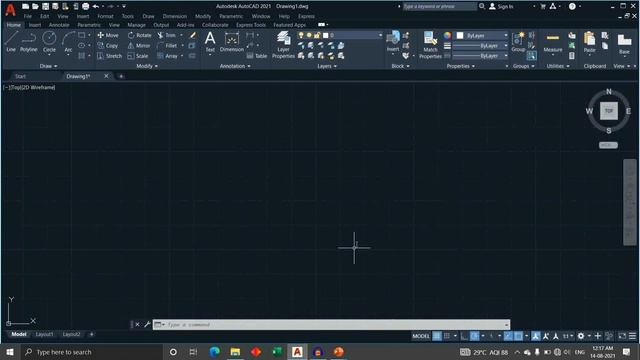Open Layer Properties
The height and width of the screenshot is (360, 640).
(x=283, y=45)
